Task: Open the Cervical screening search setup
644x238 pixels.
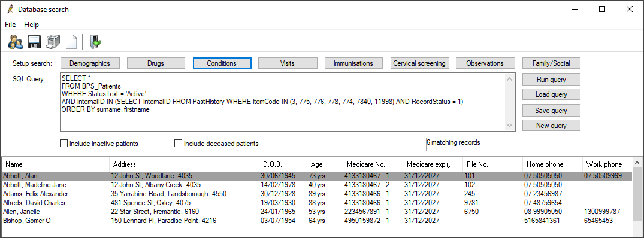Action: [419, 63]
